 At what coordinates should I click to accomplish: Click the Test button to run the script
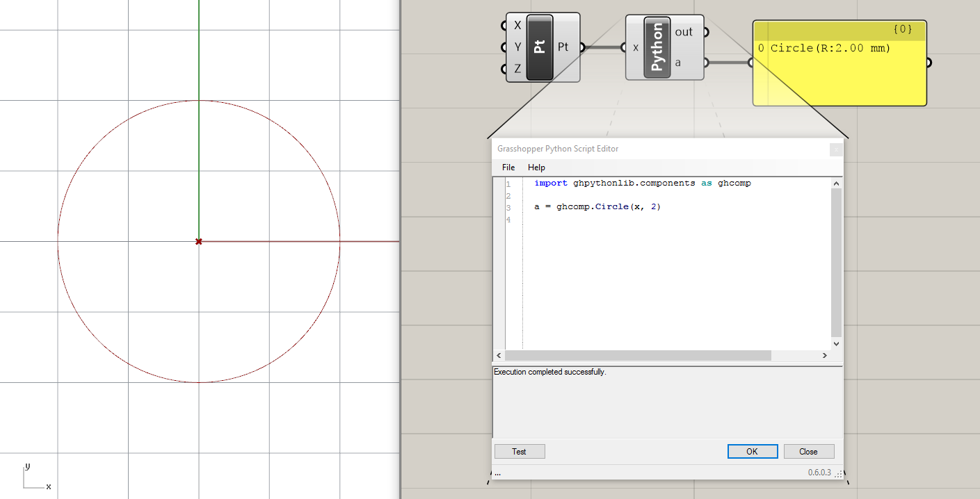pos(519,451)
